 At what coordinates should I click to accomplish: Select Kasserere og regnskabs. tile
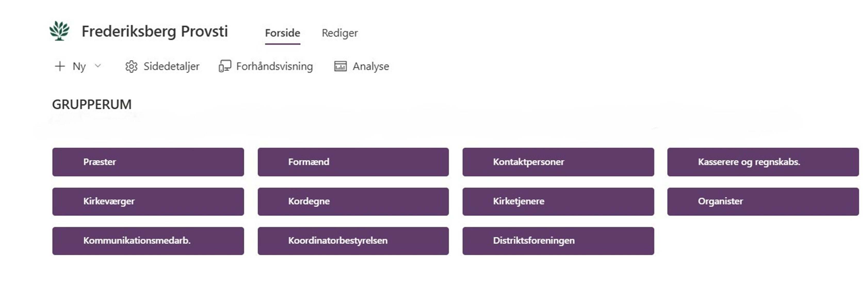[763, 162]
